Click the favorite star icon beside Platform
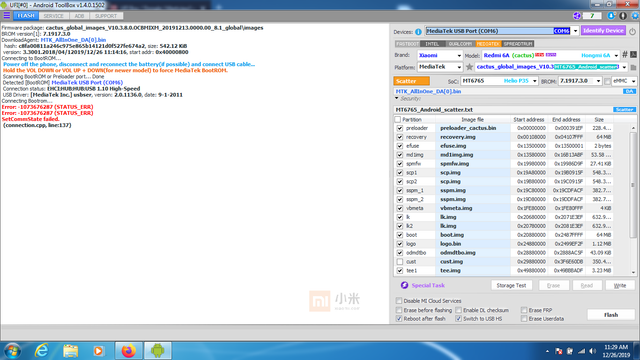This screenshot has height=360, width=640. click(x=469, y=67)
